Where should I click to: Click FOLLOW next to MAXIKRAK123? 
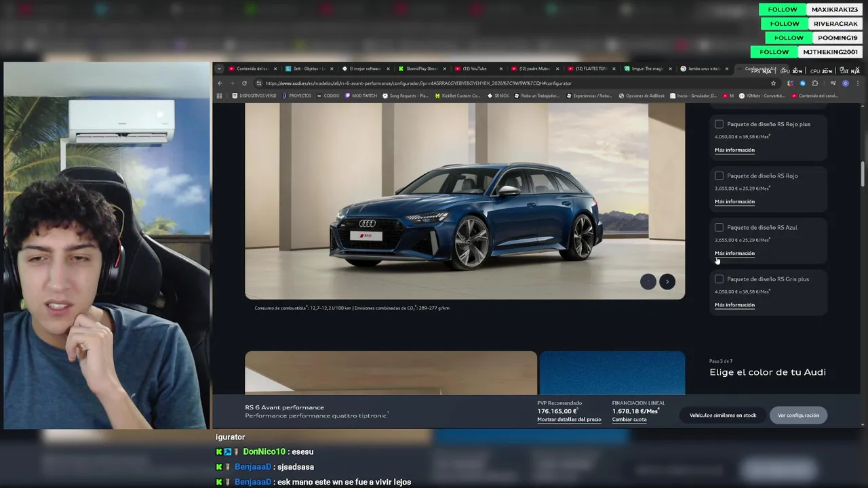(x=783, y=9)
